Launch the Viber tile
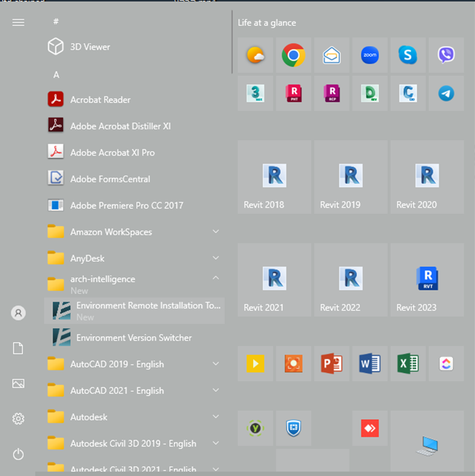The width and height of the screenshot is (475, 476). [x=446, y=55]
